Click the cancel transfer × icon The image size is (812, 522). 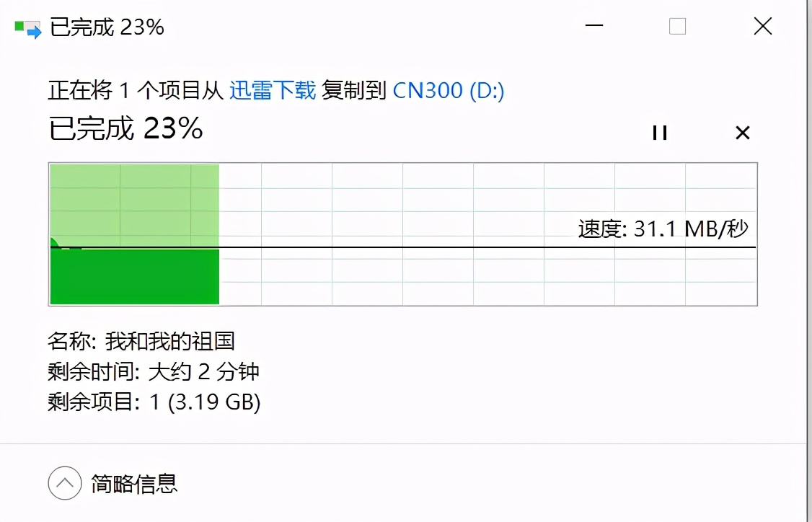742,133
